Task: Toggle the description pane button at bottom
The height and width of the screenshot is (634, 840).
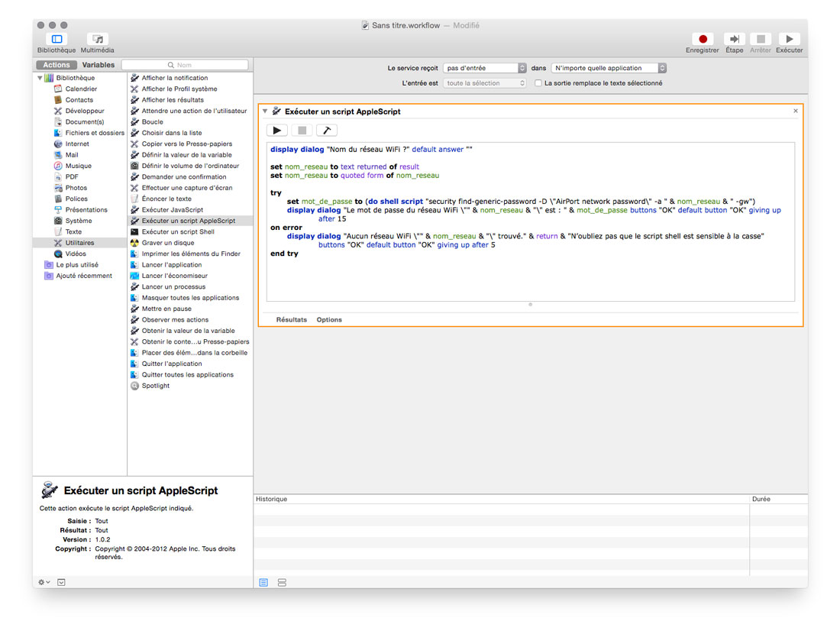Action: pyautogui.click(x=62, y=582)
